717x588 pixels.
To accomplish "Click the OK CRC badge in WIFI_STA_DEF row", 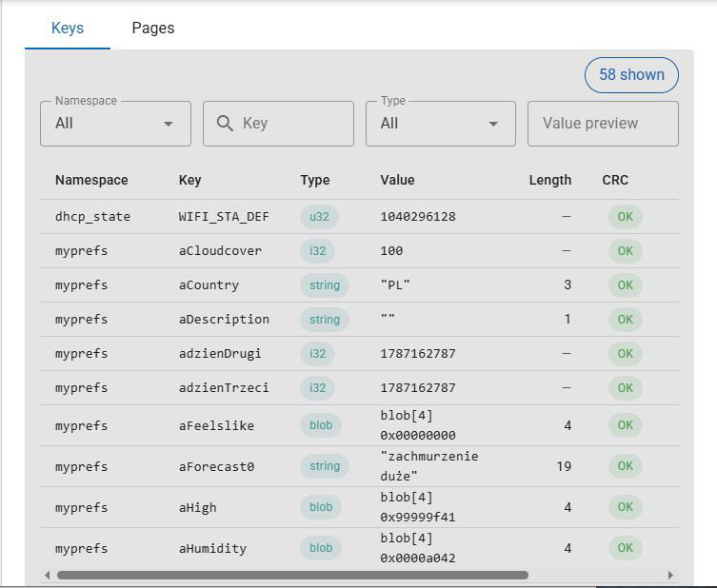I will tap(625, 217).
